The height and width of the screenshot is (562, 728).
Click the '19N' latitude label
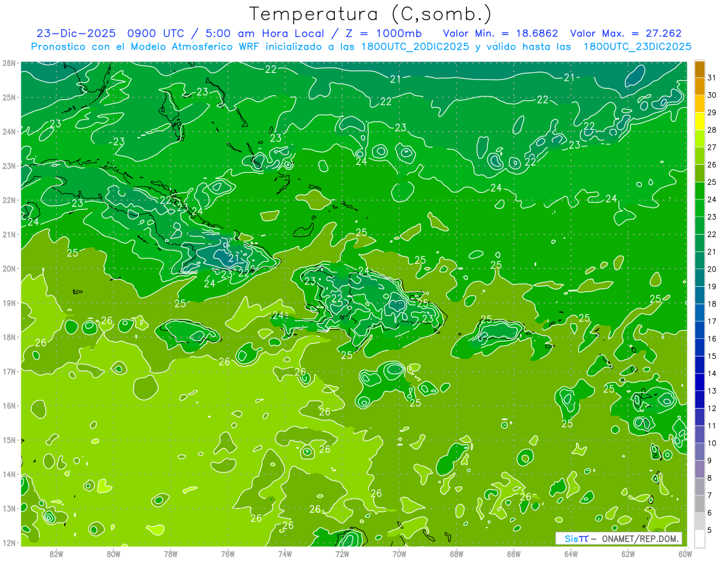pos(8,303)
